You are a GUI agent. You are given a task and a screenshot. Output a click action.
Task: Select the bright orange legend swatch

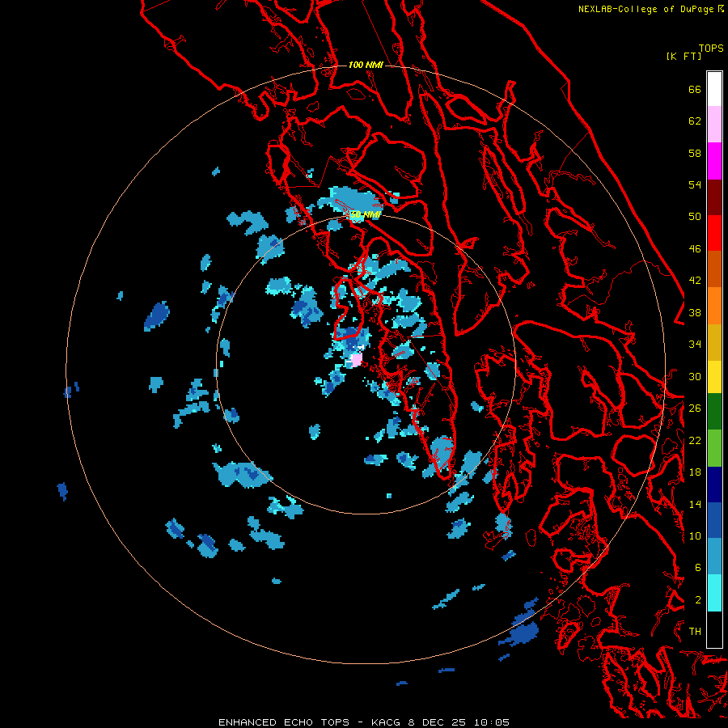[x=714, y=306]
